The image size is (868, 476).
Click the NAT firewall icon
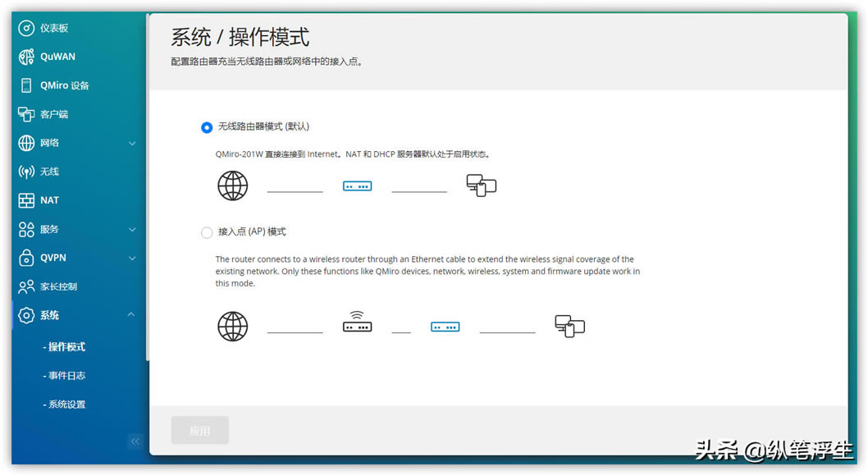(x=26, y=200)
